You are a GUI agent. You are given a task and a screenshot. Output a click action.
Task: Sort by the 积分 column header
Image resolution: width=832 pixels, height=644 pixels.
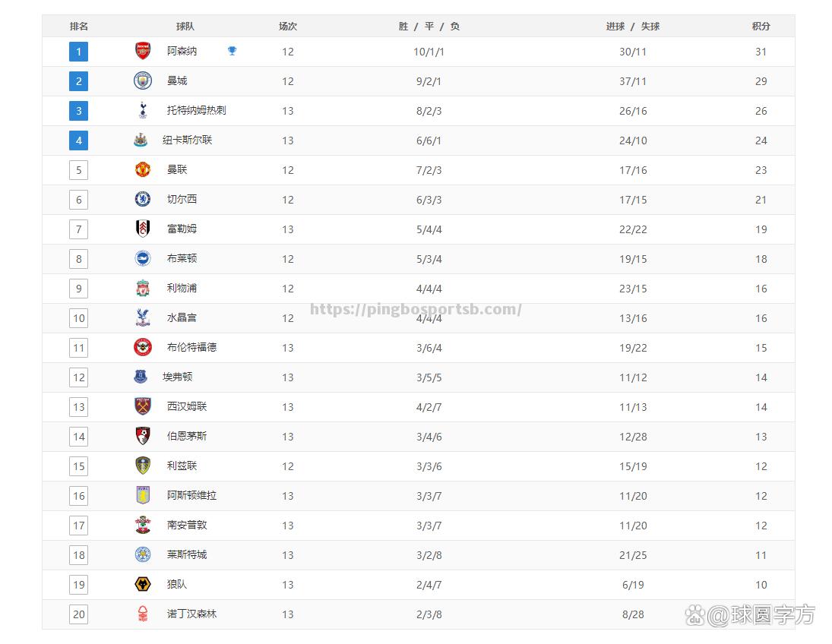pyautogui.click(x=761, y=26)
